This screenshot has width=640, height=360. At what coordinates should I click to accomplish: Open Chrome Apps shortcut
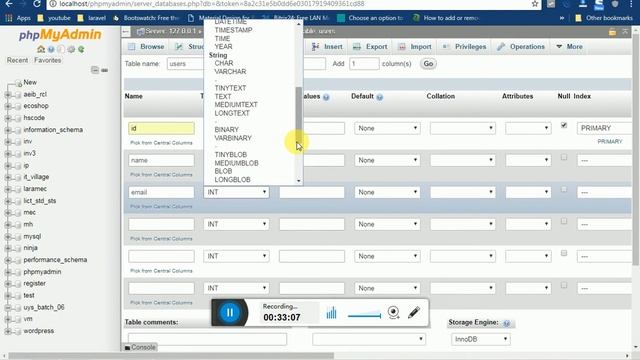(18, 18)
